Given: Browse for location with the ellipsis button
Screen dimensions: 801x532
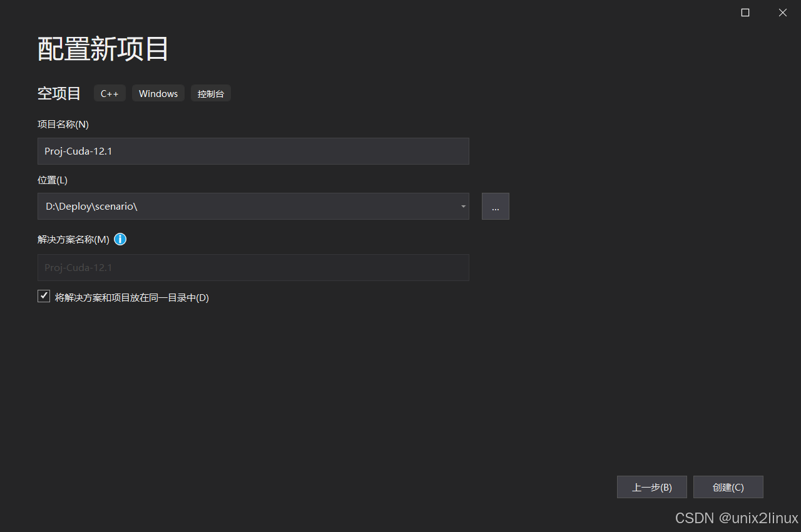Looking at the screenshot, I should tap(496, 207).
